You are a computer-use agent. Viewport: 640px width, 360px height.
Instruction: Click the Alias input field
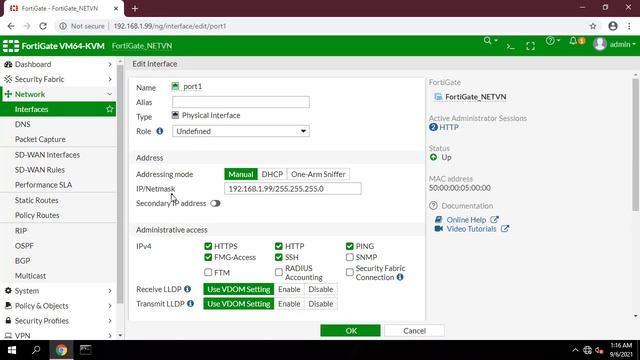coord(241,102)
